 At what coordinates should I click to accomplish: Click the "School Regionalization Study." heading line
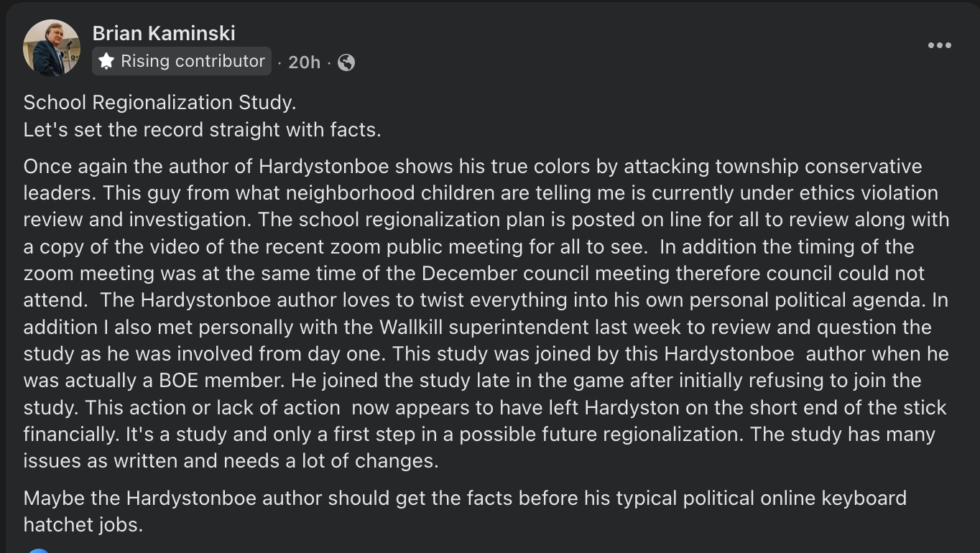pos(160,103)
